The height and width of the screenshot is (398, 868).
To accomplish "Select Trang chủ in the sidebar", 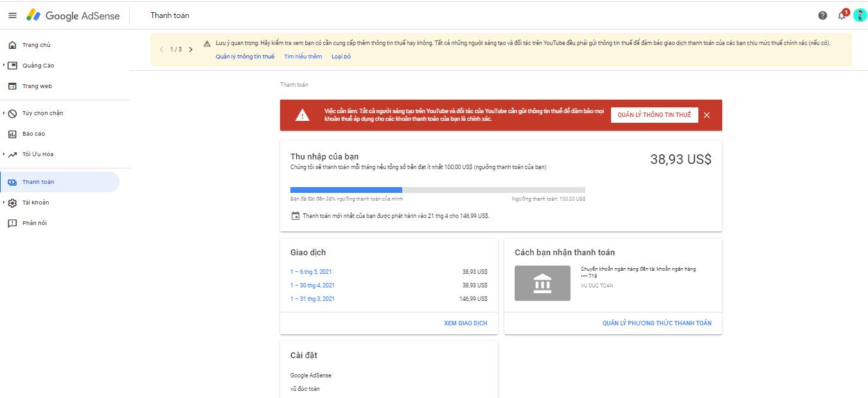I will pos(36,45).
